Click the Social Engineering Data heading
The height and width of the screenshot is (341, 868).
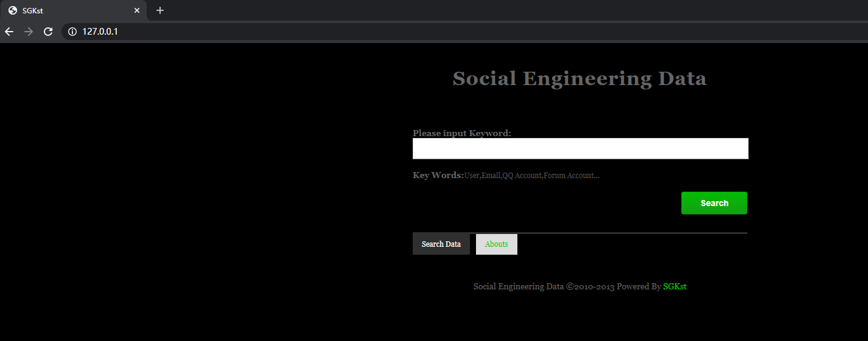(x=579, y=78)
